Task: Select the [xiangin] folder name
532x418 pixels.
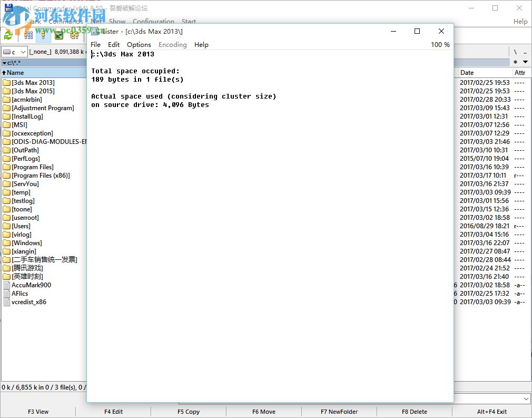Action: [x=24, y=251]
